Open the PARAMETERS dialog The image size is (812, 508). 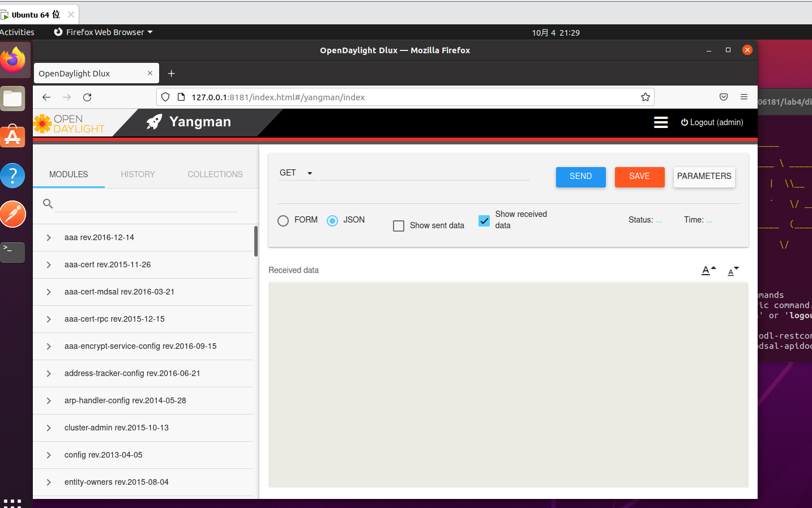pos(704,177)
